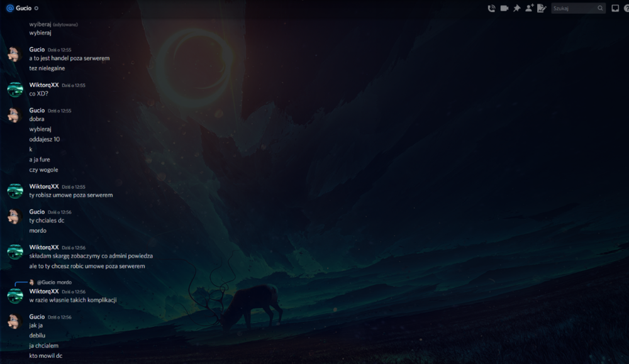The width and height of the screenshot is (629, 364).
Task: Click the Gucio conversation title in the header
Action: 24,8
